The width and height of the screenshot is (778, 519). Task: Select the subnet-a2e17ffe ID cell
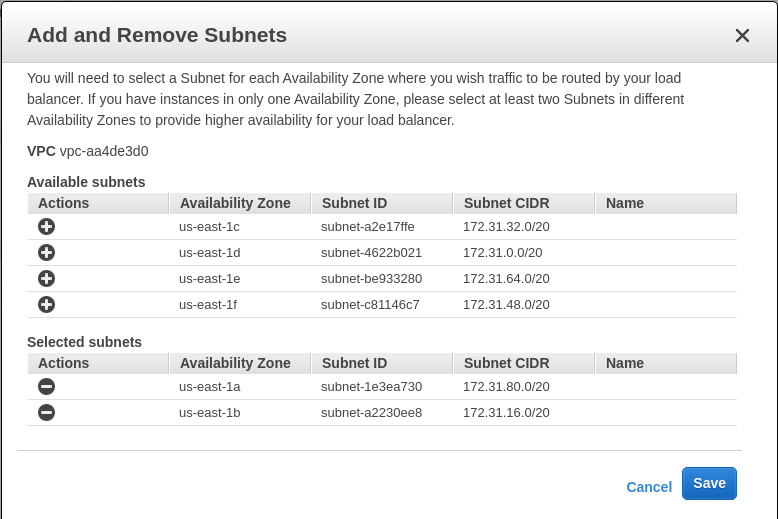coord(367,227)
